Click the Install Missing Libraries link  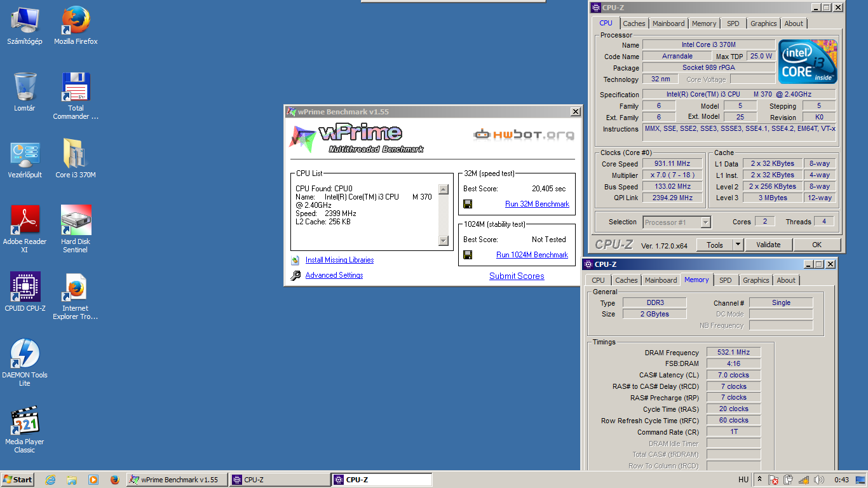point(339,260)
